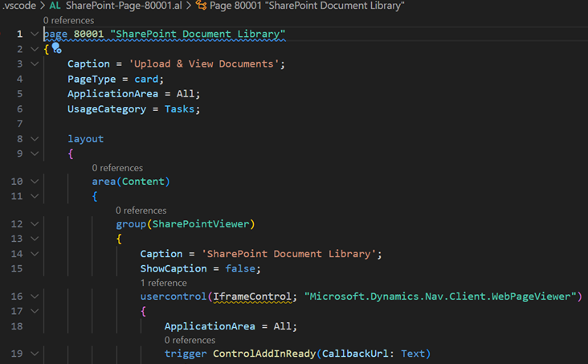The width and height of the screenshot is (588, 364).
Task: Collapse line 1 page declaration fold arrow
Action: click(x=35, y=34)
